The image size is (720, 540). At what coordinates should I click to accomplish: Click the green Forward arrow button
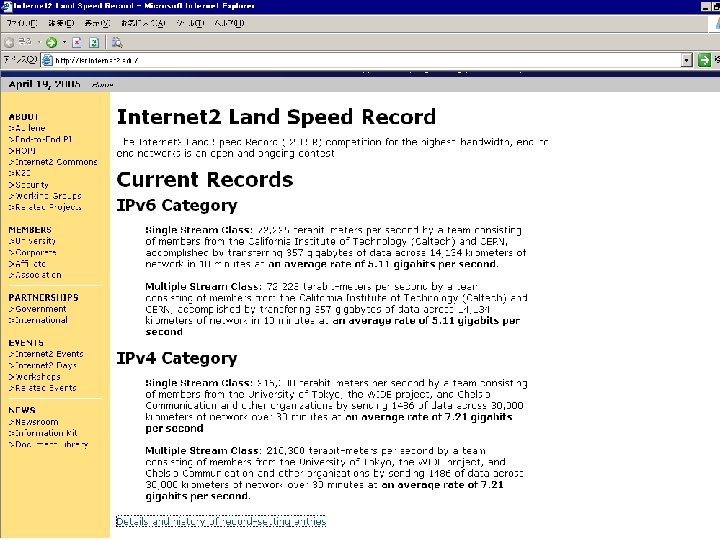(51, 42)
